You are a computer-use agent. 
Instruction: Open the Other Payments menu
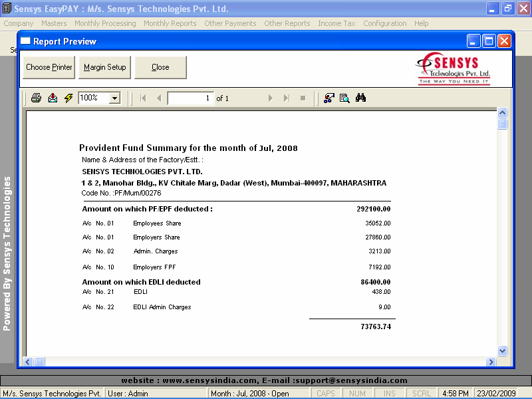pyautogui.click(x=230, y=23)
